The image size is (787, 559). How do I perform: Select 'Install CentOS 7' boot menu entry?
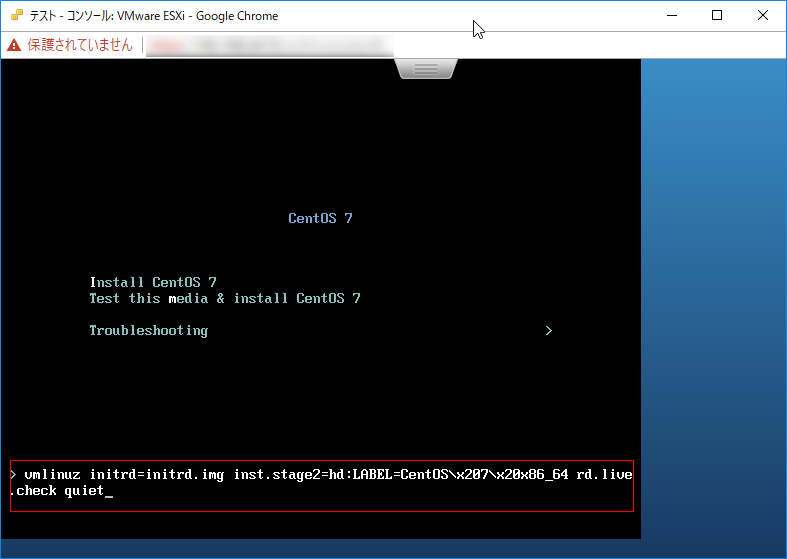pyautogui.click(x=153, y=282)
